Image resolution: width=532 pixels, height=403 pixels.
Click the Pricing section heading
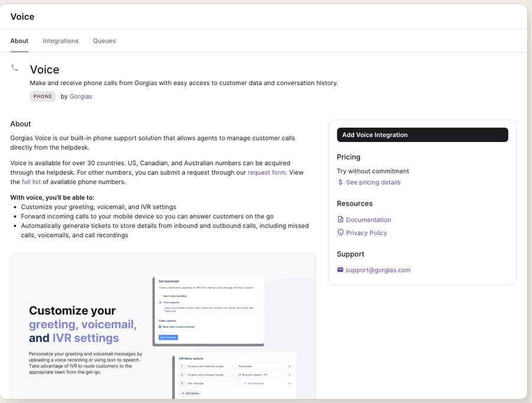click(x=348, y=157)
